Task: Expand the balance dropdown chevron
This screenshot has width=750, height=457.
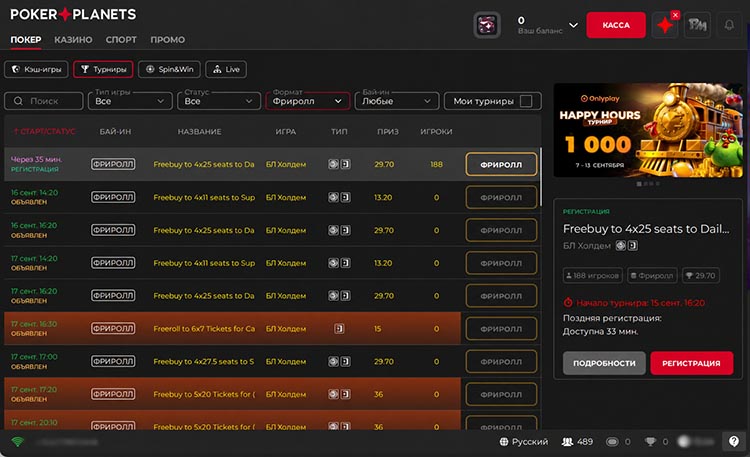Action: [x=573, y=25]
